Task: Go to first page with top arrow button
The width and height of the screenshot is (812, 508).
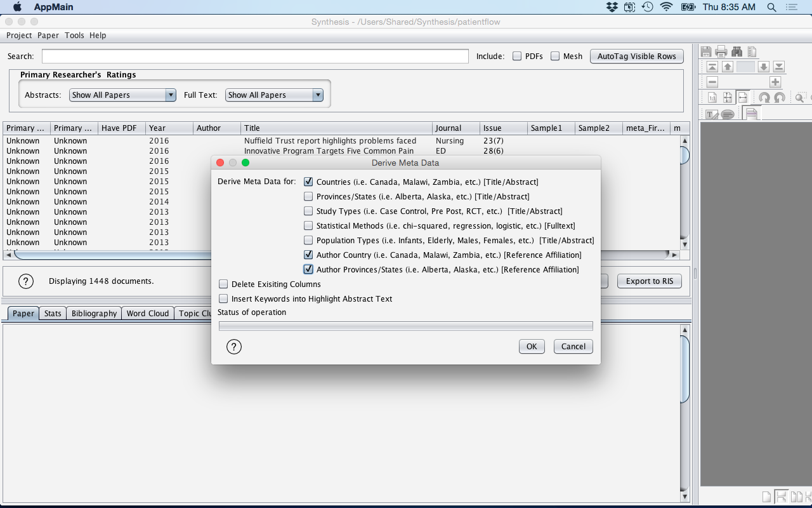Action: coord(712,67)
